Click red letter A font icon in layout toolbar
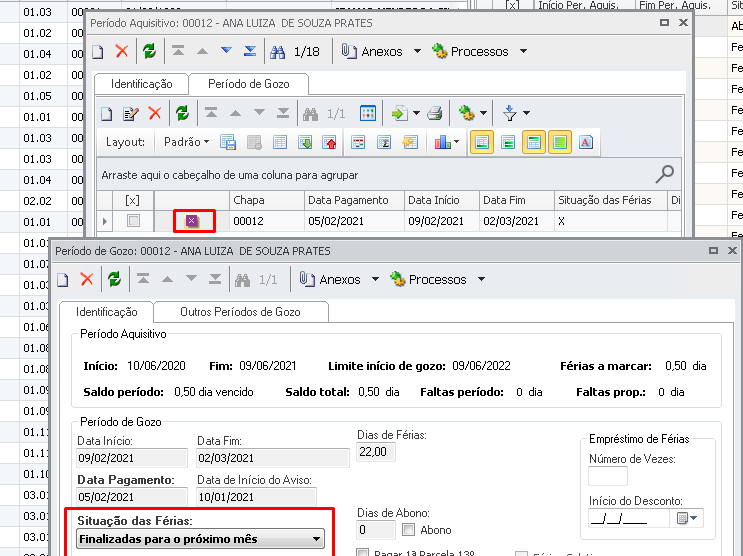The width and height of the screenshot is (743, 556). coord(586,142)
